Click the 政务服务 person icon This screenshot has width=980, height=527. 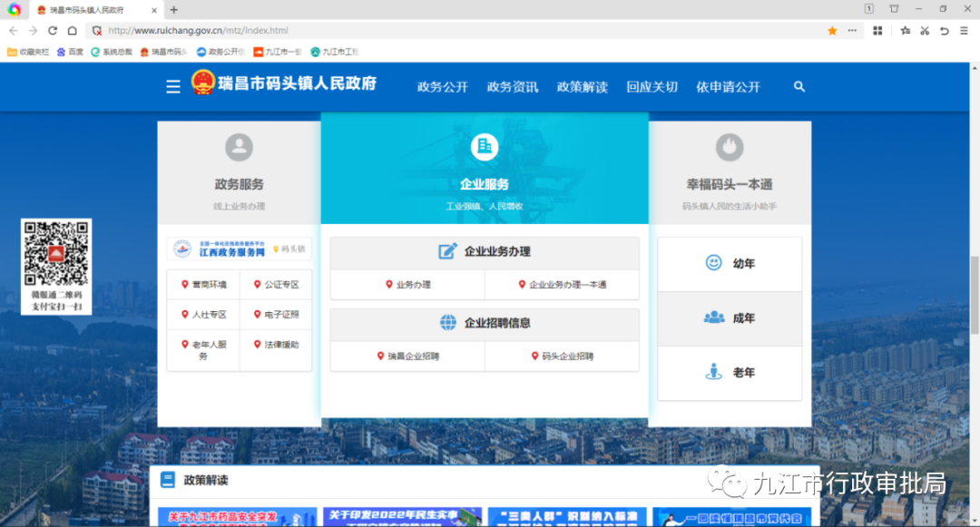coord(239,147)
